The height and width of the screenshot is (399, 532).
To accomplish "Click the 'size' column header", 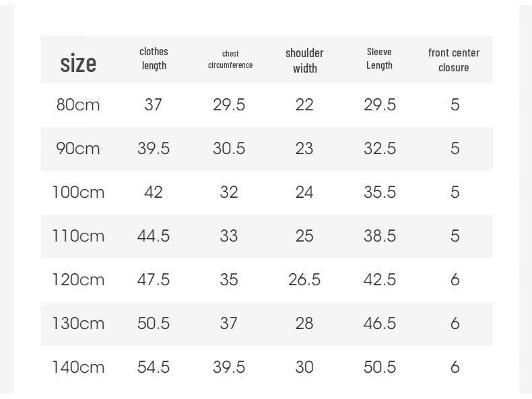I will [x=78, y=63].
